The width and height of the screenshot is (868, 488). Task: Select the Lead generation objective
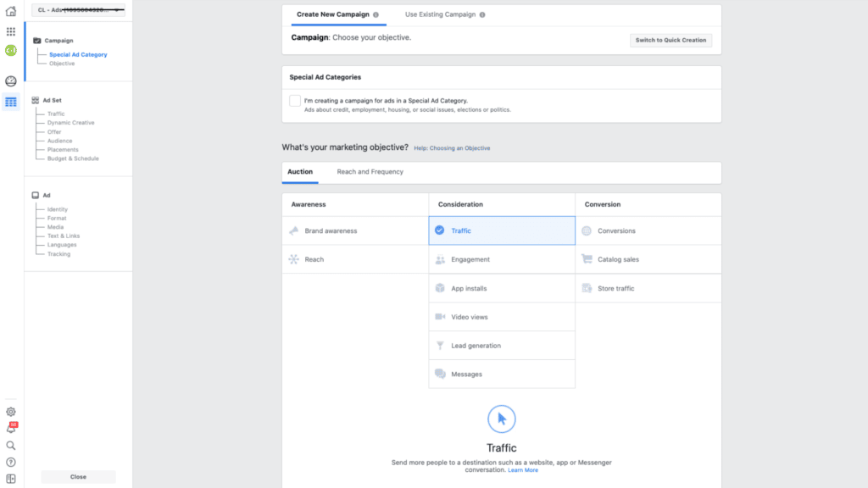476,346
